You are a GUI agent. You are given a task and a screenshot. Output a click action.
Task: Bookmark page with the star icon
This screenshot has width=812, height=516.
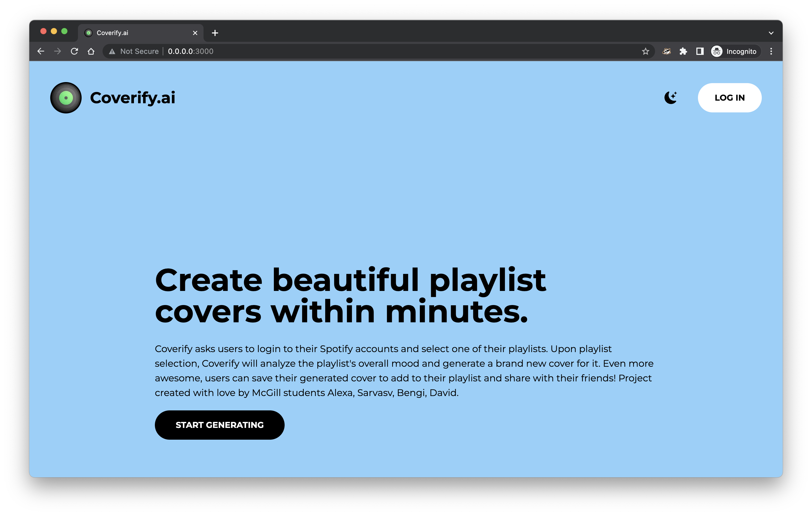(645, 51)
